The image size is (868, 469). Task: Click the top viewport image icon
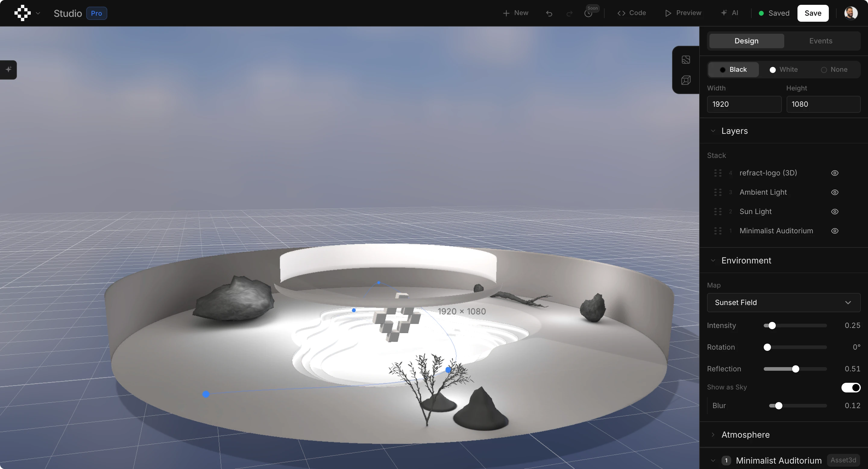[686, 60]
